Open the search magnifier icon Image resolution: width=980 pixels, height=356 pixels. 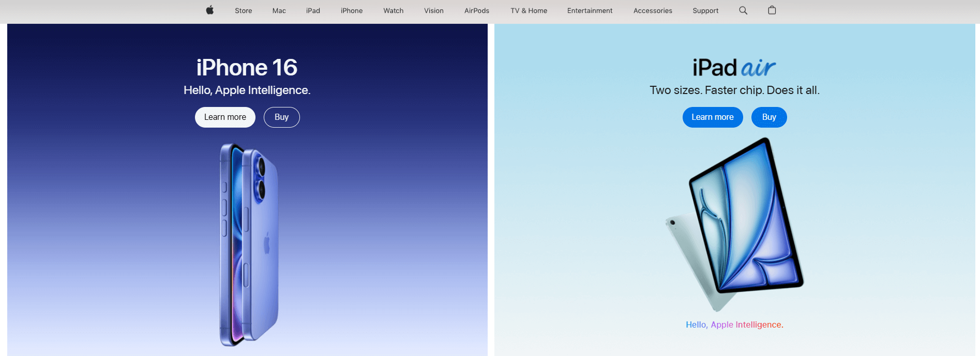point(743,10)
